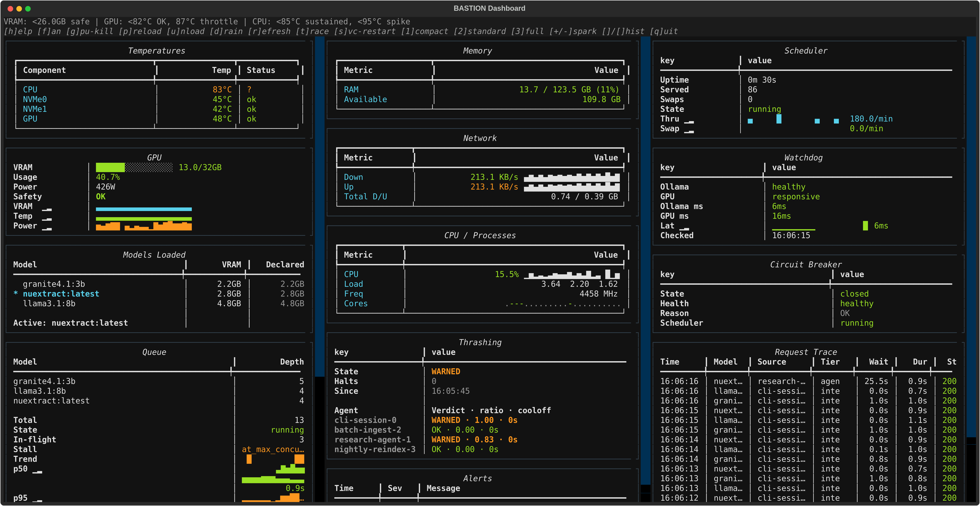Click the Thrashing State WARNED value

446,371
